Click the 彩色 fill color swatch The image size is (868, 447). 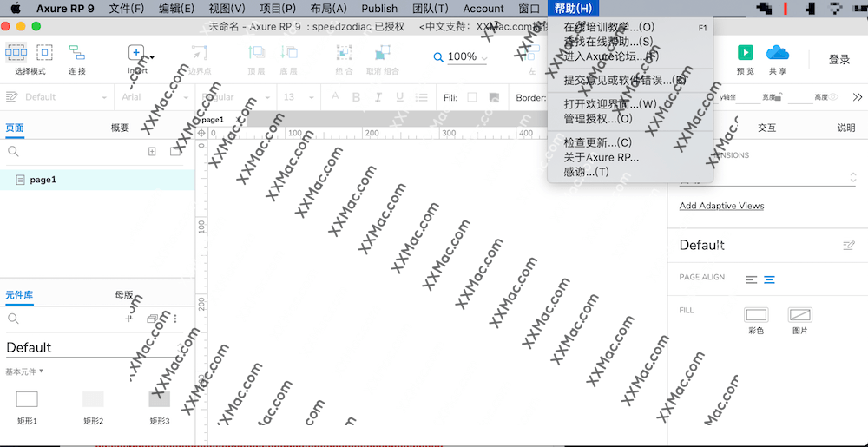click(x=756, y=315)
